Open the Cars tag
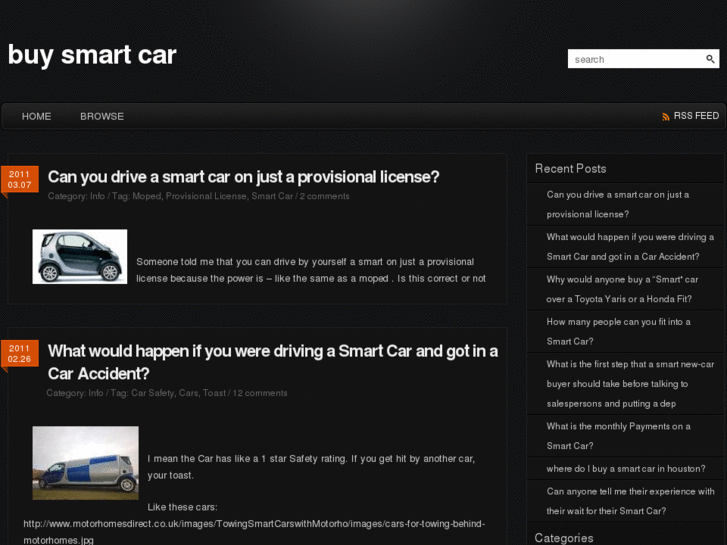Screen dimensions: 727x545 (x=188, y=393)
